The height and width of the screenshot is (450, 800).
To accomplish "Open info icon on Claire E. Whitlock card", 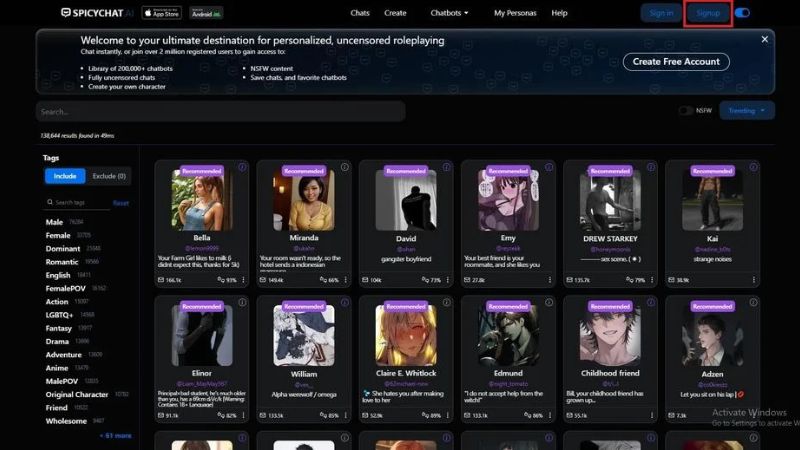I will coord(446,303).
